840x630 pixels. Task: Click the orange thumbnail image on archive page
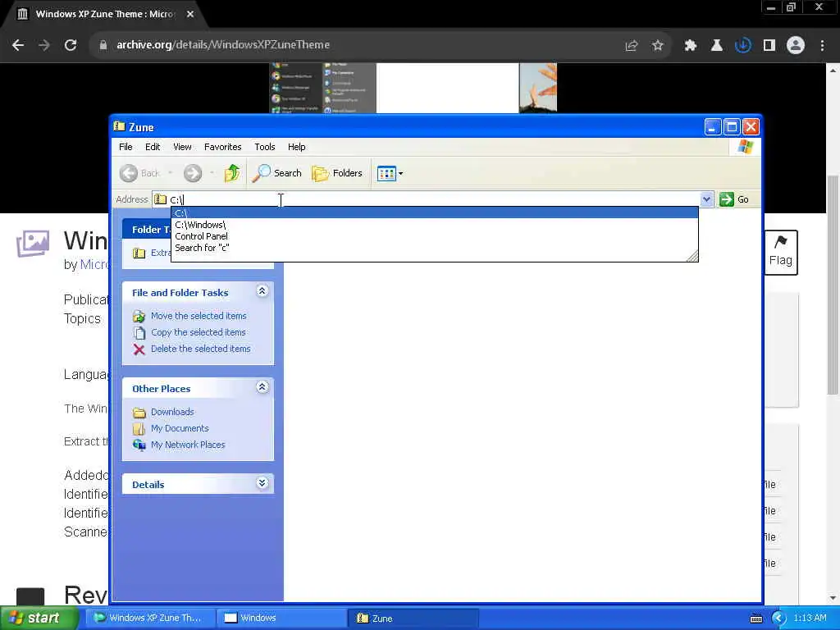click(538, 88)
